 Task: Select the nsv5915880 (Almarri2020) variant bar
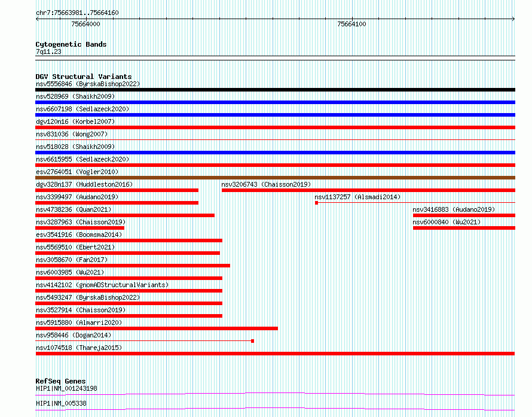pos(157,328)
